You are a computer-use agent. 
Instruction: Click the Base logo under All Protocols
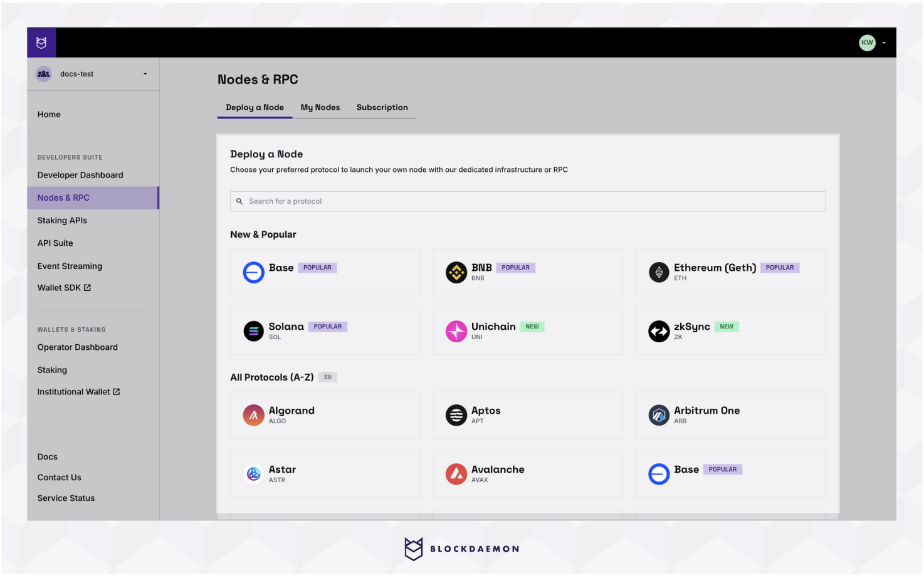(x=659, y=475)
